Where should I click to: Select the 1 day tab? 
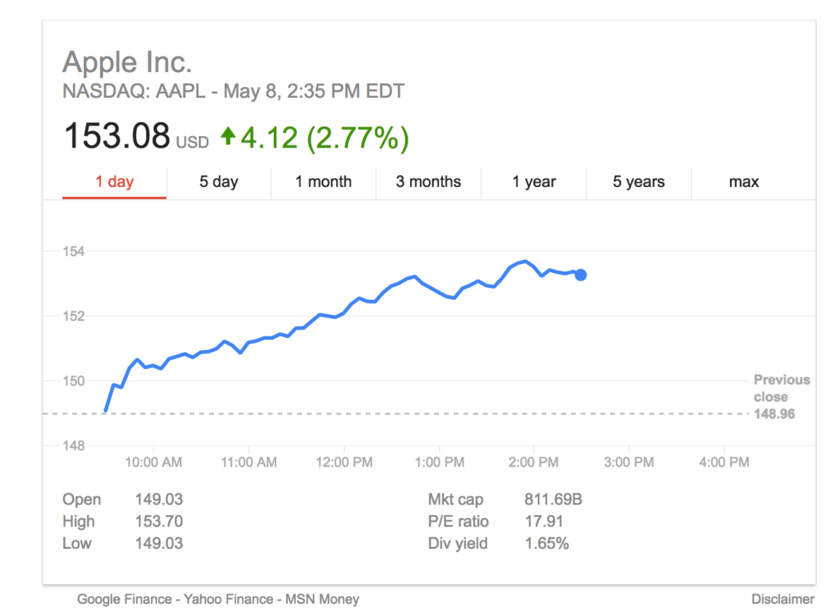coord(114,182)
